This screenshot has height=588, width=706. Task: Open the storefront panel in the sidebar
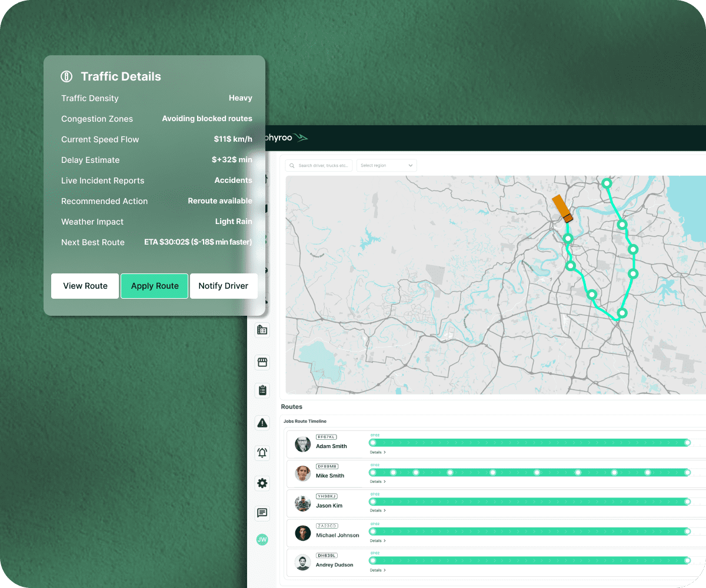coord(262,362)
